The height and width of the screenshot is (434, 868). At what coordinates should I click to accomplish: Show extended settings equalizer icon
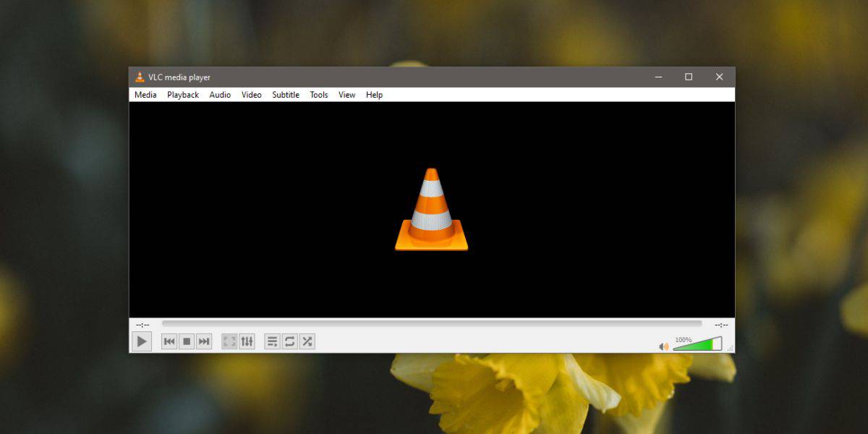tap(247, 341)
